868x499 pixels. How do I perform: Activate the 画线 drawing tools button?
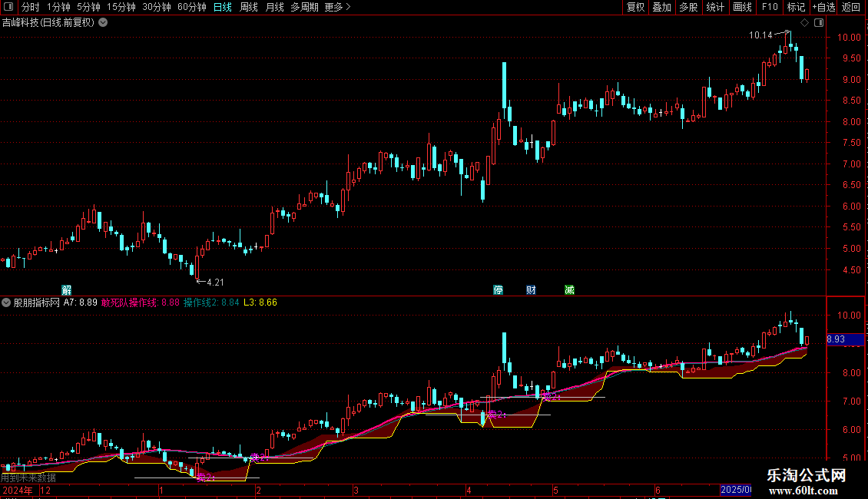742,7
